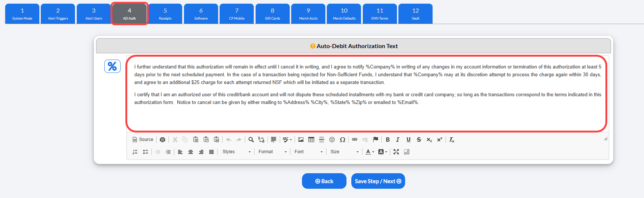
Task: Insert a smiley emoticon
Action: click(332, 140)
